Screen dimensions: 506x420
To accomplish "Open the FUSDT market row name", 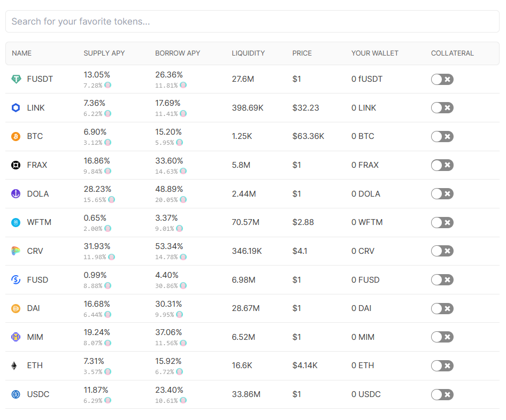I will tap(40, 79).
